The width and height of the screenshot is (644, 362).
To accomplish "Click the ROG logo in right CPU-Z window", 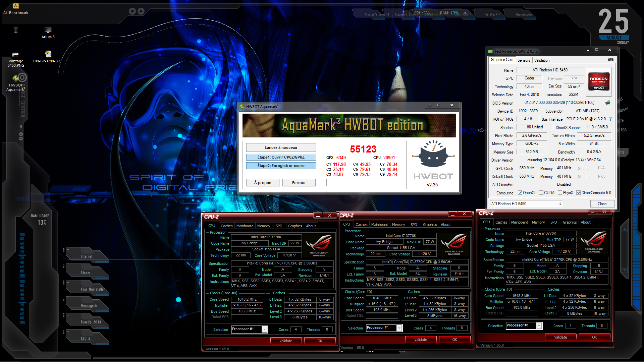I will (593, 242).
